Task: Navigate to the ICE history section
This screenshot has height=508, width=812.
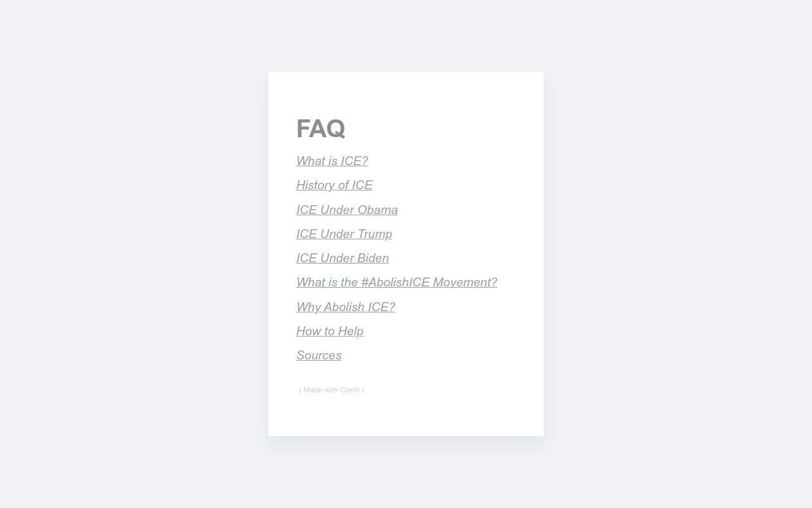Action: (x=334, y=185)
